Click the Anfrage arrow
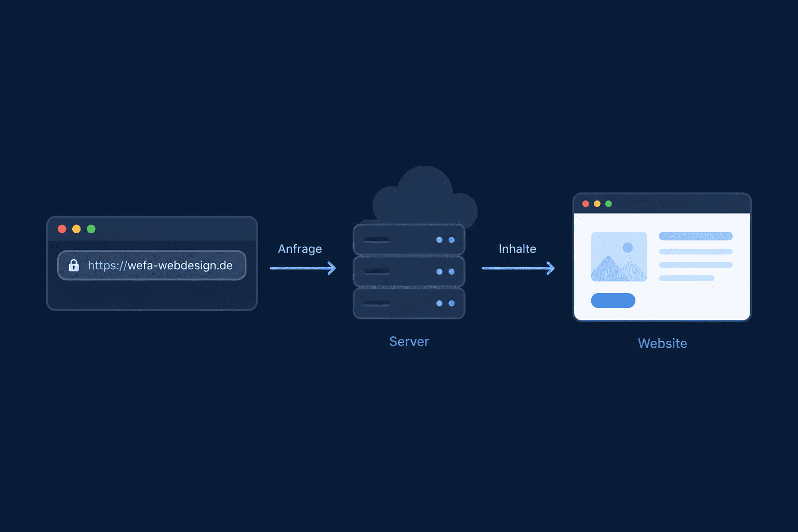 pyautogui.click(x=303, y=268)
